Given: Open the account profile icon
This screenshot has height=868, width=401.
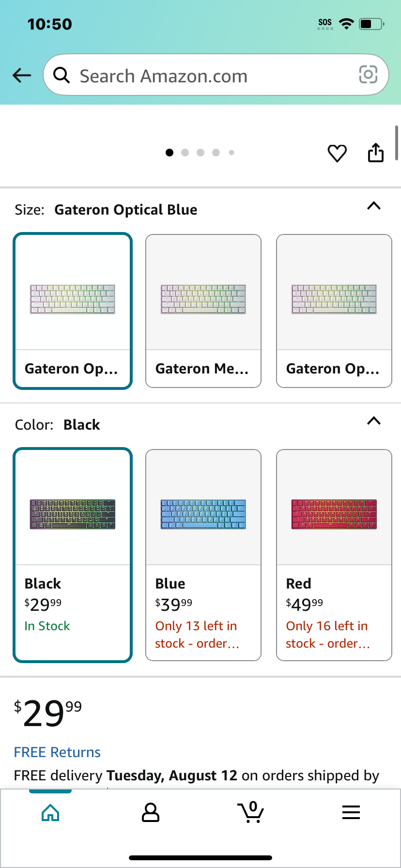Looking at the screenshot, I should [151, 812].
